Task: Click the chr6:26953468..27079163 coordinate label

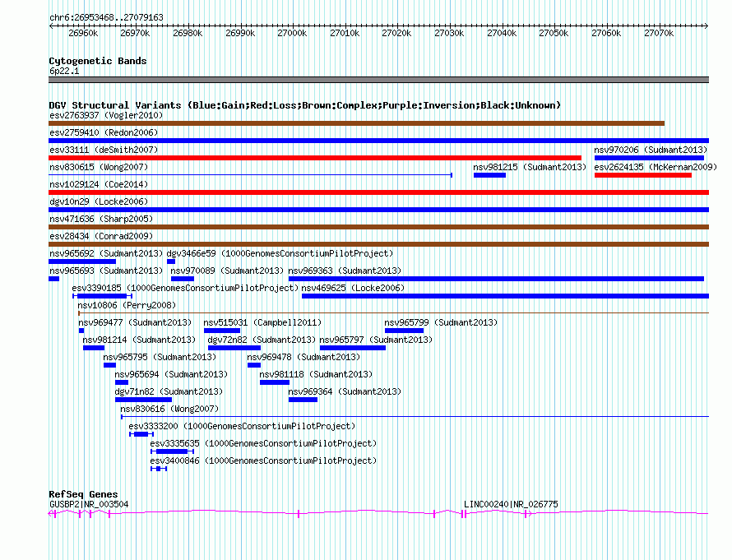Action: pos(106,18)
